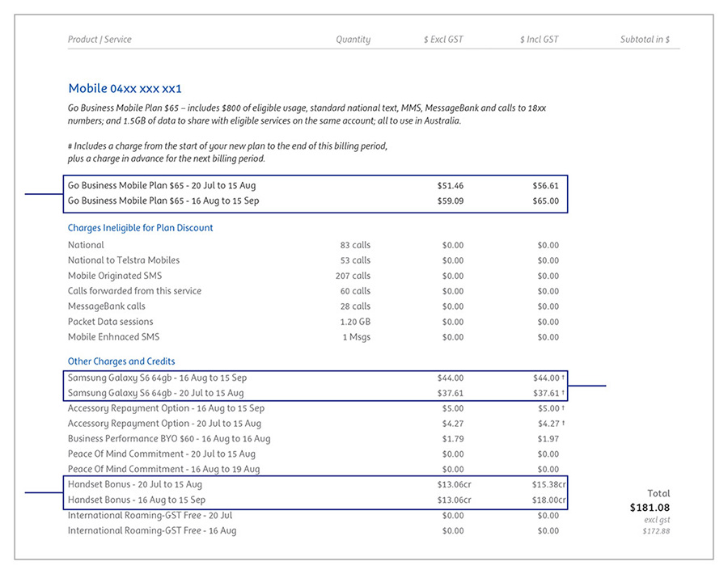Click the $18.00cr Handset Bonus credit
Image resolution: width=728 pixels, height=574 pixels.
click(x=548, y=500)
